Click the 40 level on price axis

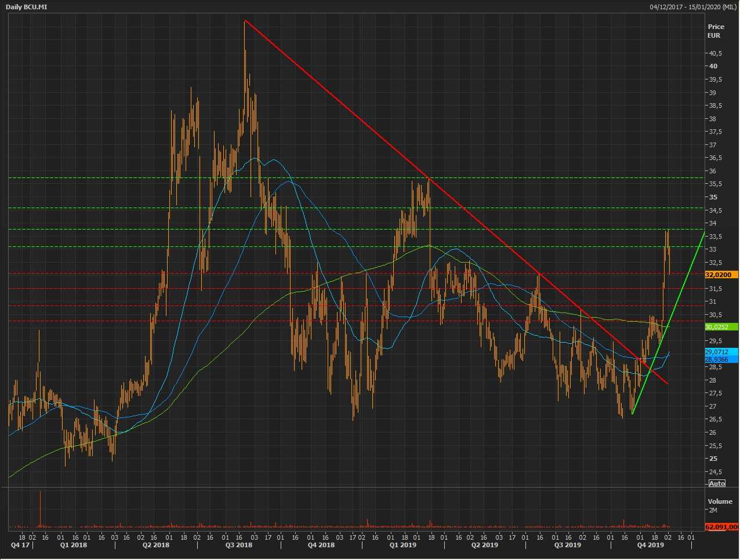tap(713, 66)
